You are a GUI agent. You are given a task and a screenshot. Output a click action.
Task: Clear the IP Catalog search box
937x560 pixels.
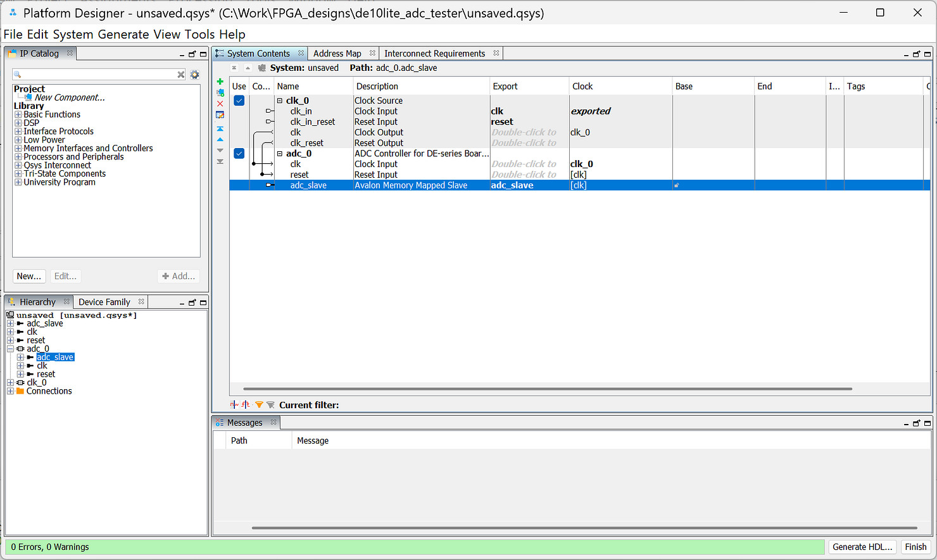click(180, 75)
